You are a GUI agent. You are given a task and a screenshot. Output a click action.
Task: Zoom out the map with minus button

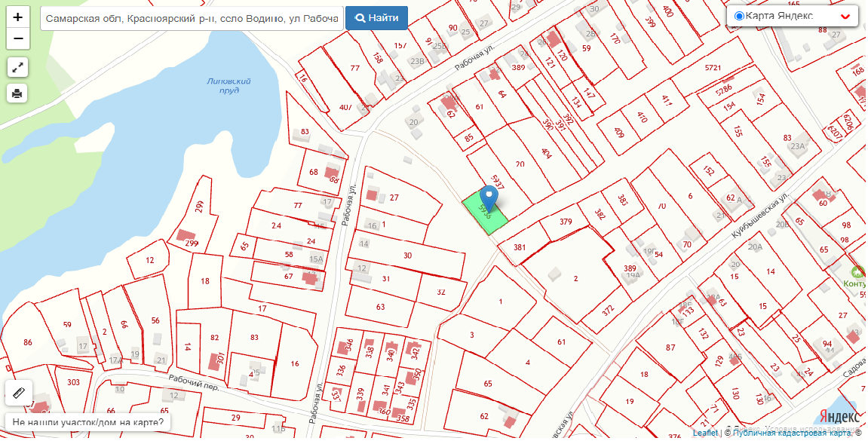(17, 38)
